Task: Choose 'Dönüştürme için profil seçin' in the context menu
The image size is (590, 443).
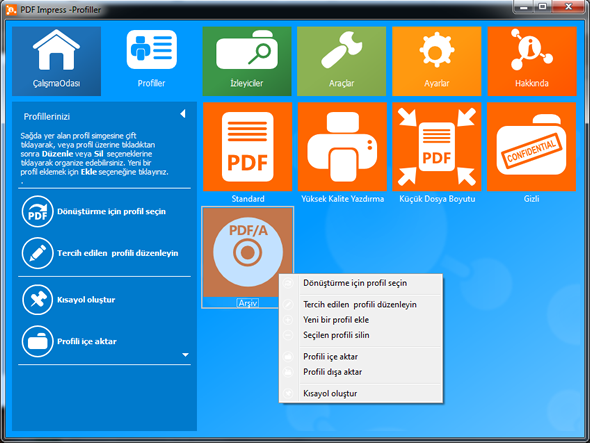Action: pos(360,283)
